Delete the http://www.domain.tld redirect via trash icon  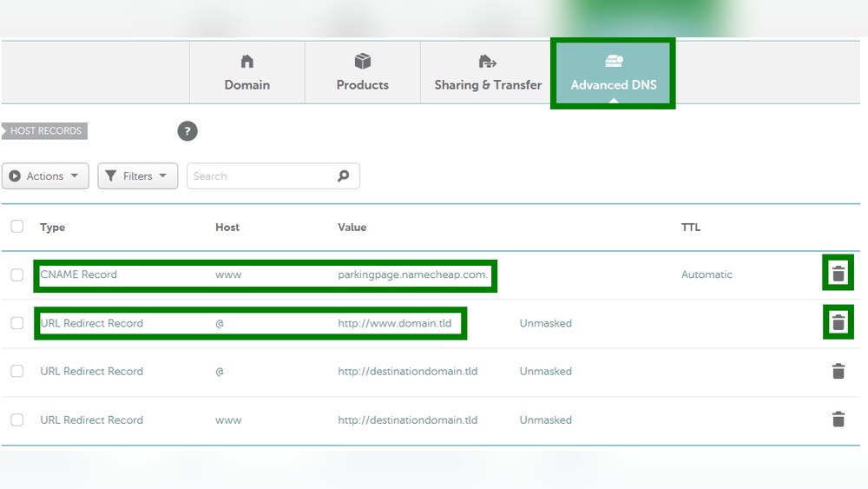pos(838,321)
